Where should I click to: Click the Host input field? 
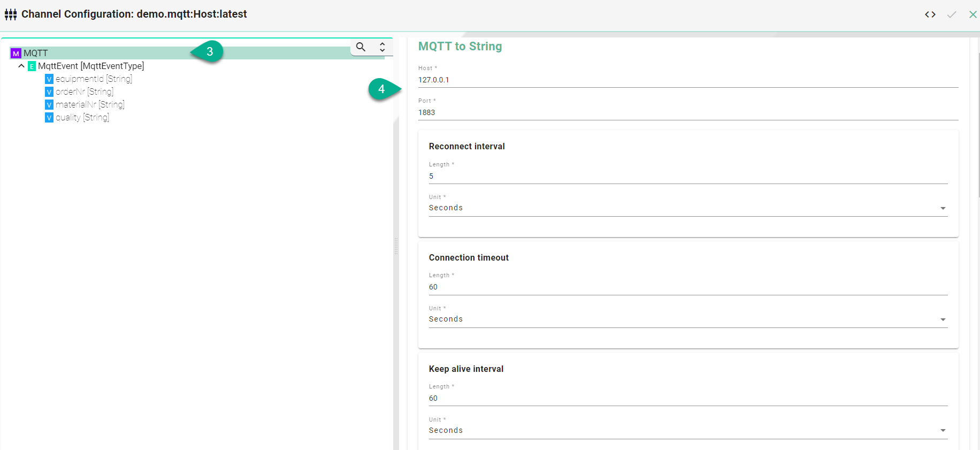(687, 80)
